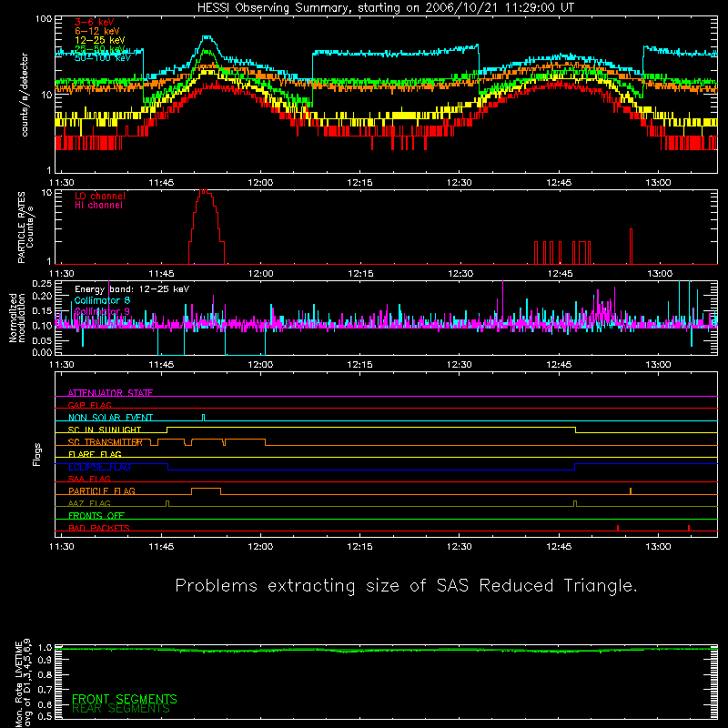
Task: Click the 'BAD PACKETS' flag label
Action: pyautogui.click(x=99, y=528)
